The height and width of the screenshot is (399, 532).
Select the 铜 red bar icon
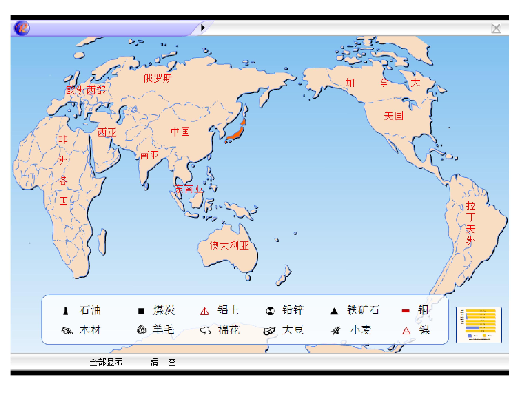405,311
